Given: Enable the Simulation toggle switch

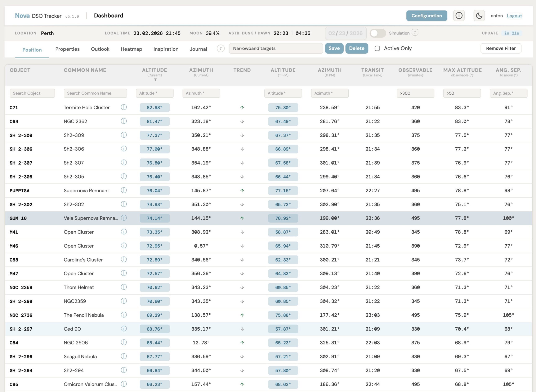Looking at the screenshot, I should [378, 33].
